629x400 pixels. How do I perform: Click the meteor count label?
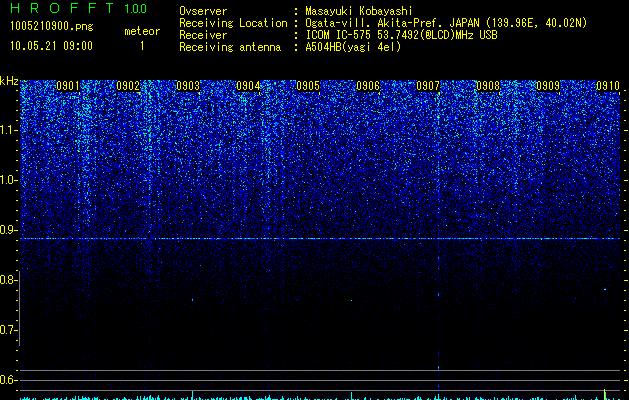142,31
